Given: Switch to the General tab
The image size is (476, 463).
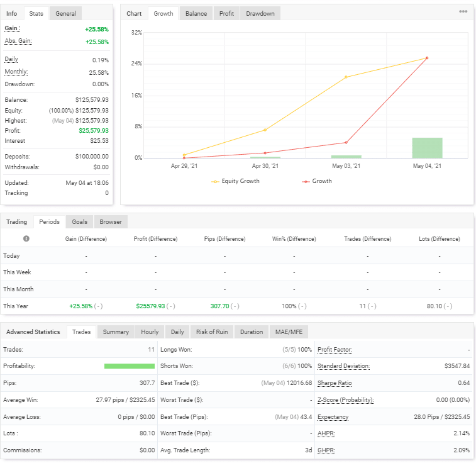Looking at the screenshot, I should click(66, 13).
